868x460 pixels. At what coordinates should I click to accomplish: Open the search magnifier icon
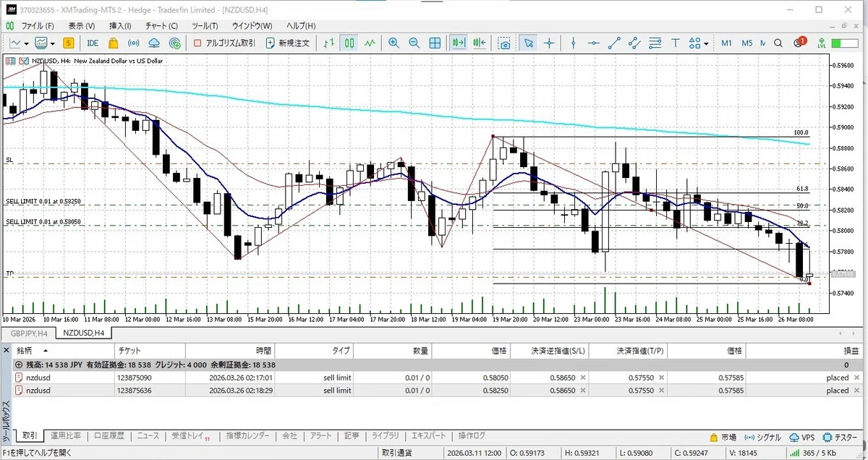[778, 43]
